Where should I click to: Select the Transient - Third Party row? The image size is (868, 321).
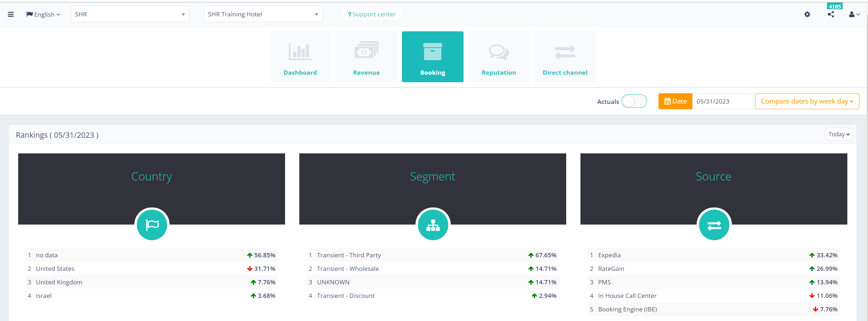click(433, 255)
